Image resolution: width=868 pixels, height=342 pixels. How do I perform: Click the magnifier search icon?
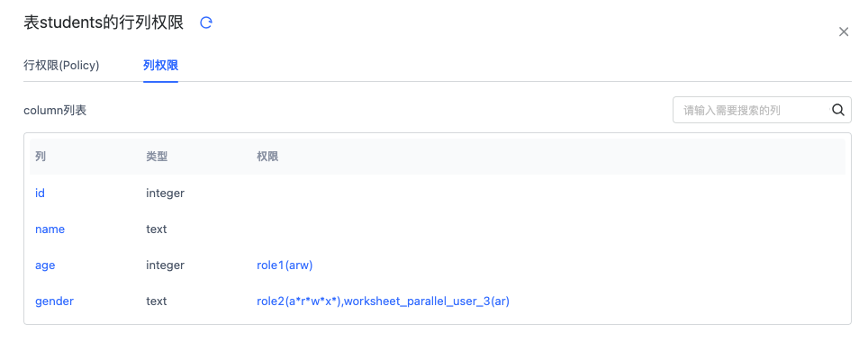tap(838, 110)
